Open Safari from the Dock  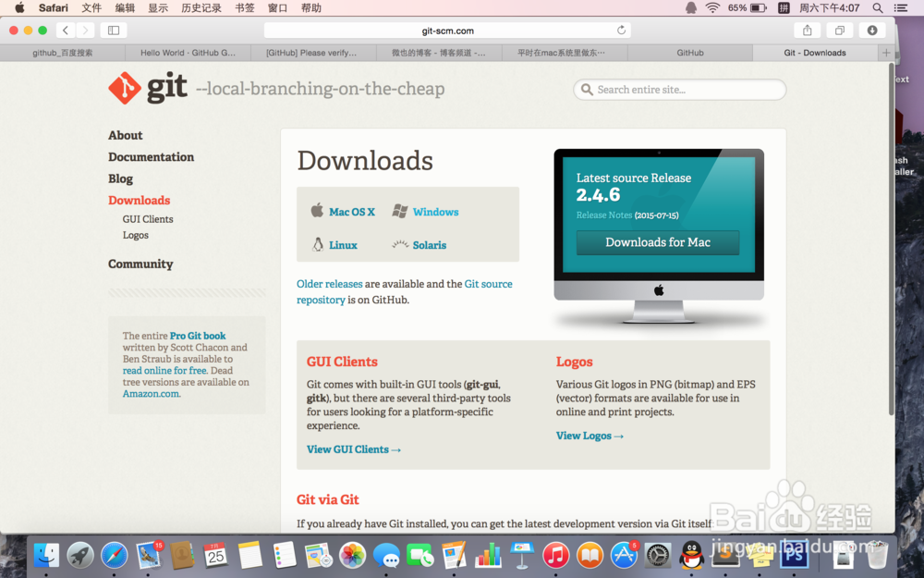pyautogui.click(x=115, y=556)
